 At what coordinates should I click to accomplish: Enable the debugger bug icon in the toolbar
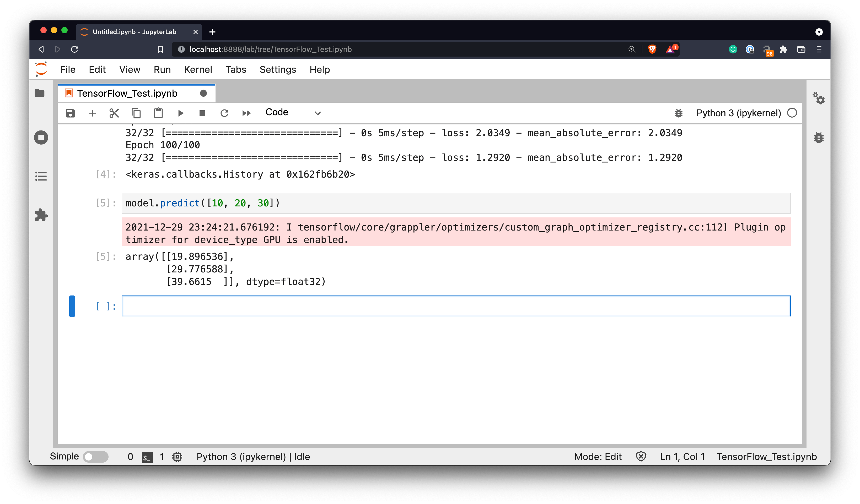(x=679, y=113)
